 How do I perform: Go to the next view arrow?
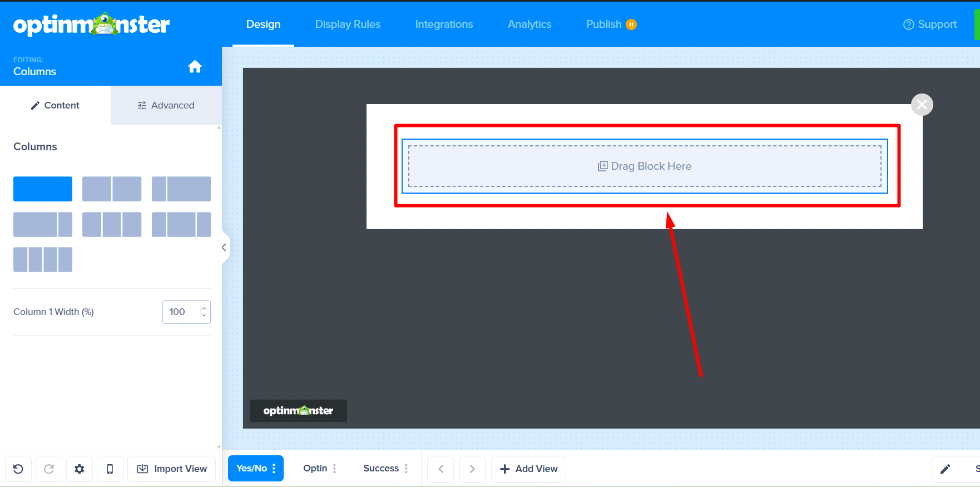coord(472,469)
